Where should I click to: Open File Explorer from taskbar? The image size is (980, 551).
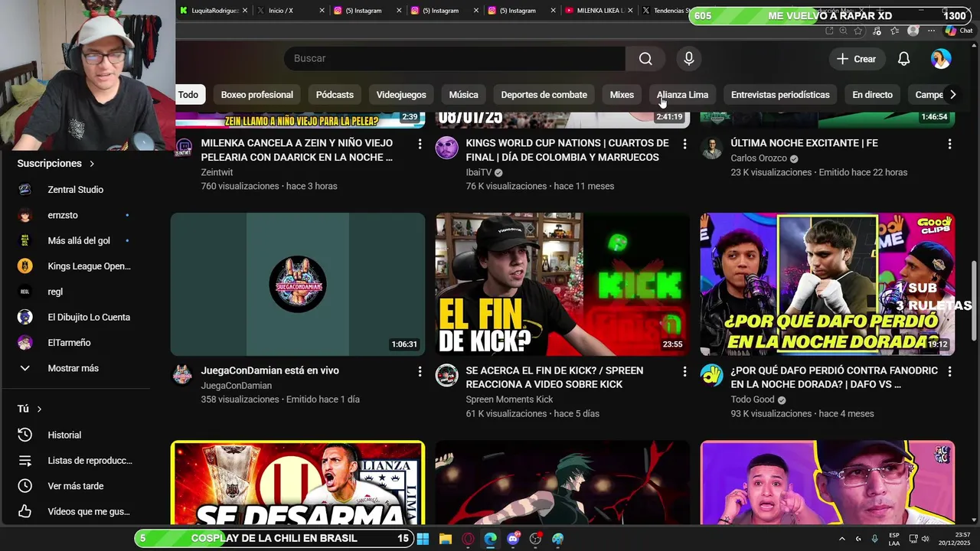coord(446,539)
